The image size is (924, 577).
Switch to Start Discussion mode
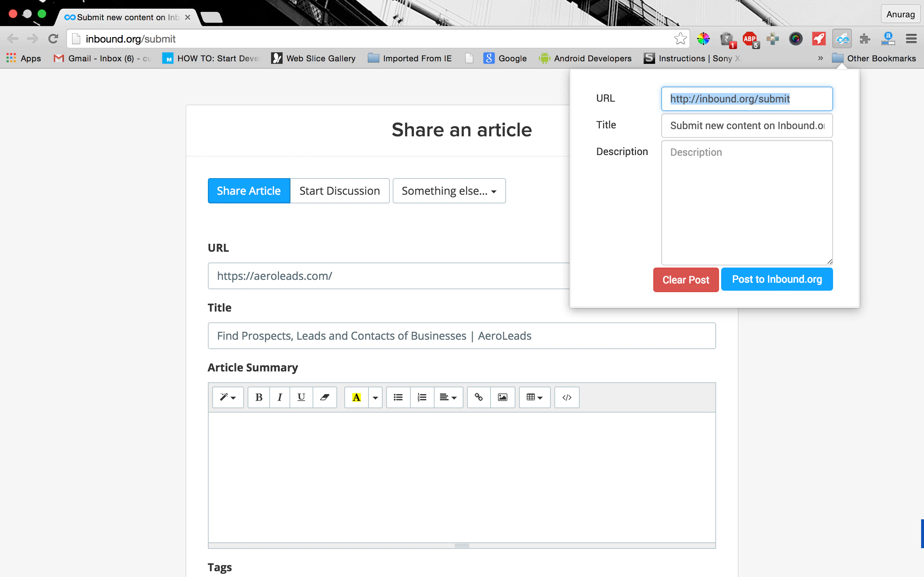(x=340, y=190)
